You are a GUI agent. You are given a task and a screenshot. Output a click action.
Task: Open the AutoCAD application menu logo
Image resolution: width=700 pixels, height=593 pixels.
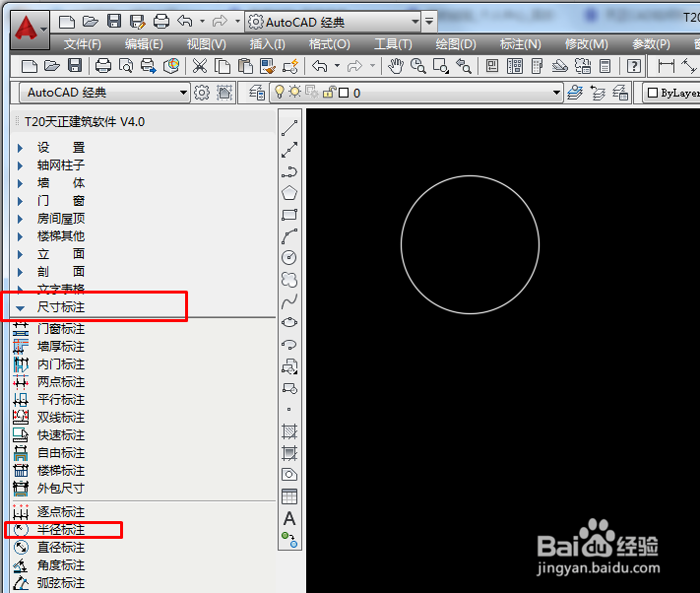point(29,29)
